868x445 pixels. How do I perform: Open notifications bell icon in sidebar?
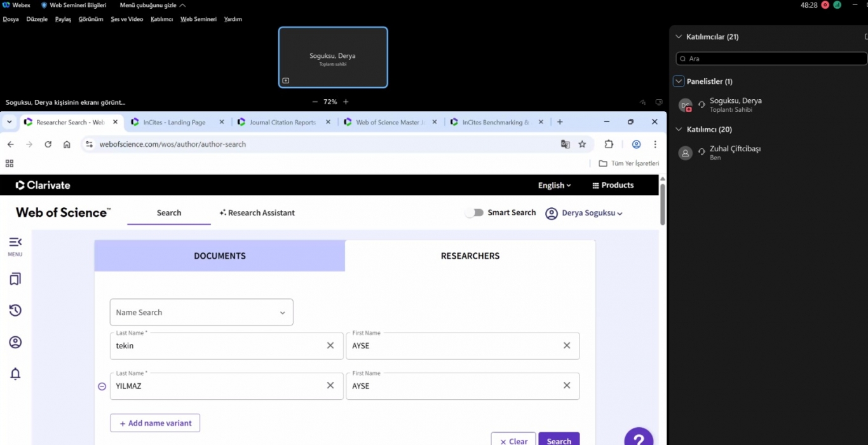(15, 374)
